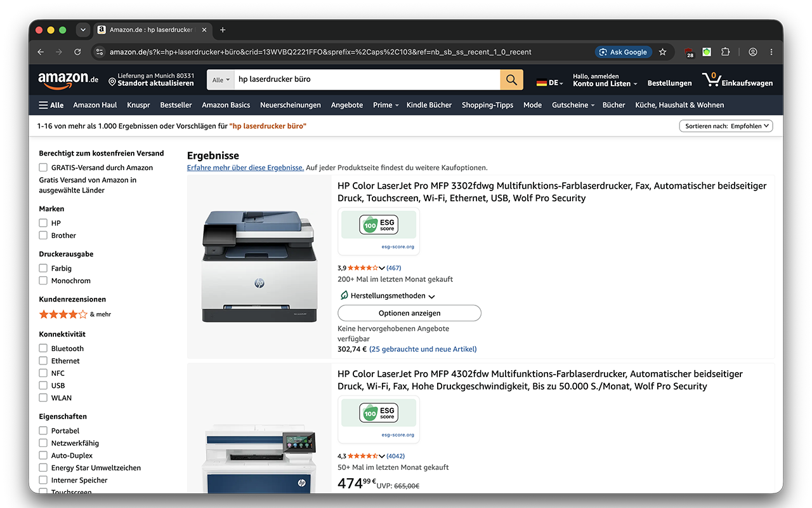Check the USB filter
812x508 pixels.
click(x=43, y=385)
